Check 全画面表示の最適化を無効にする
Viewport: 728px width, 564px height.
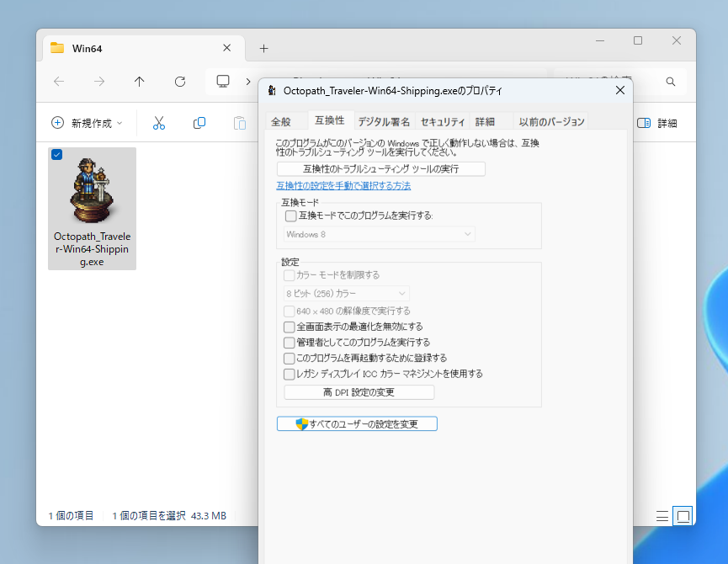(289, 327)
